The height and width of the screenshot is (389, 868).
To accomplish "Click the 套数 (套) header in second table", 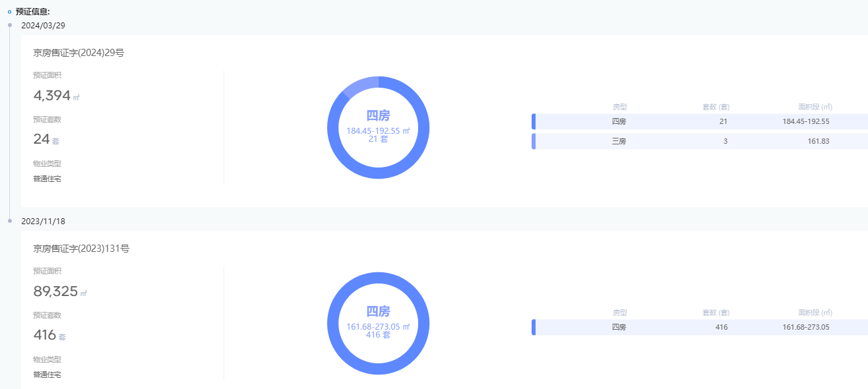I will (716, 313).
